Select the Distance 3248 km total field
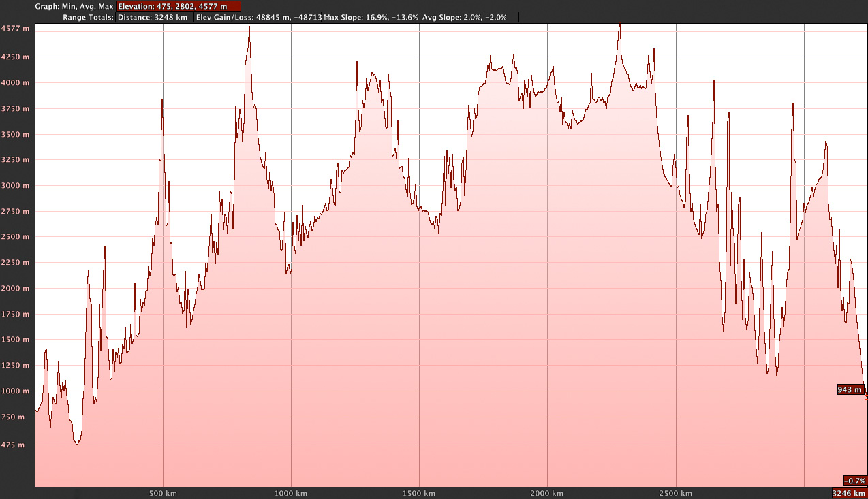This screenshot has height=499, width=868. point(153,17)
